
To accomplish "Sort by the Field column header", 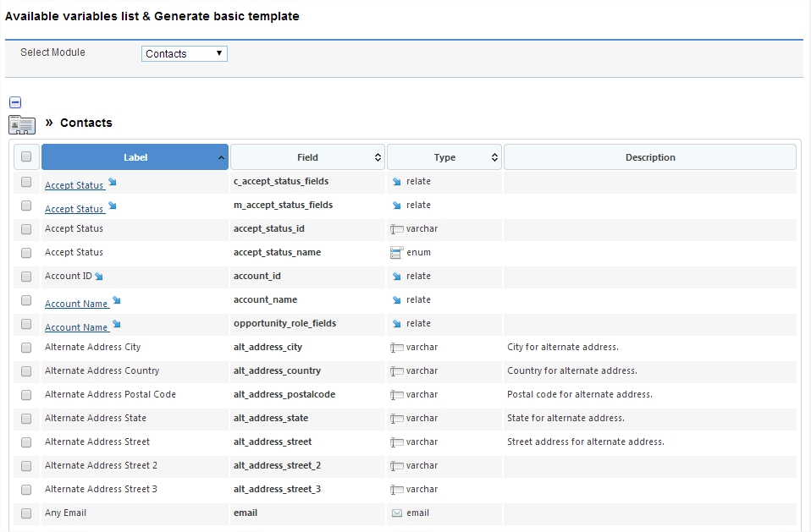I will [307, 157].
